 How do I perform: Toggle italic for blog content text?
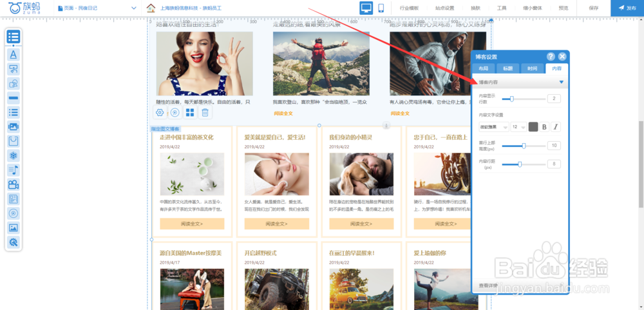tap(556, 127)
